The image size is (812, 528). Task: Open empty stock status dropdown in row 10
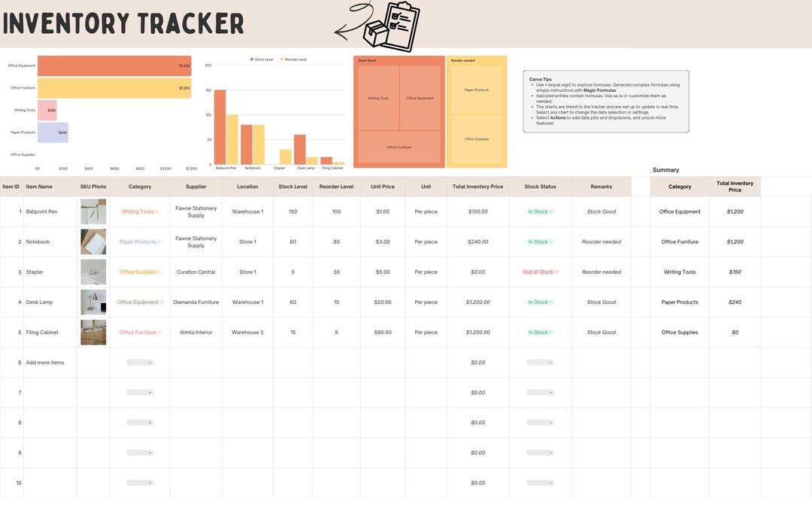(x=540, y=482)
